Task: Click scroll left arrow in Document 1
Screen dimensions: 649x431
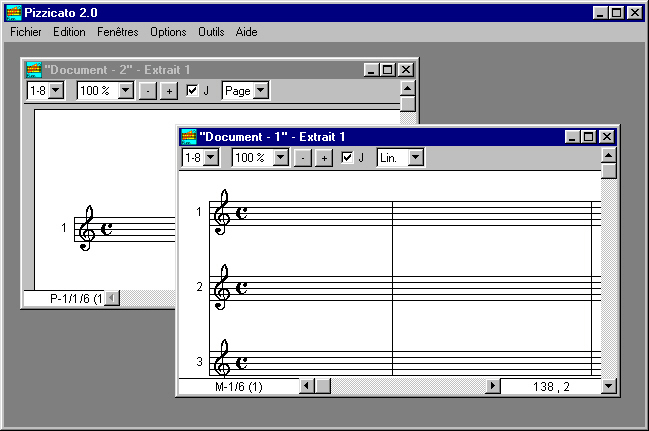Action: tap(307, 386)
